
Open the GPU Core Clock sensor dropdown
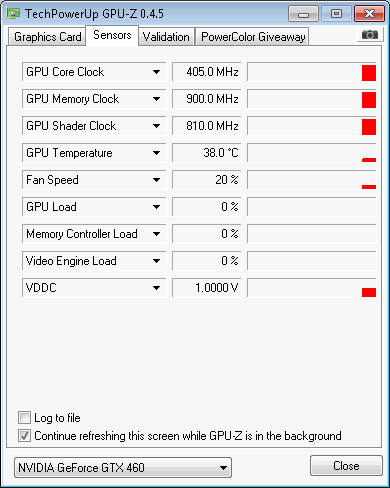coord(156,72)
